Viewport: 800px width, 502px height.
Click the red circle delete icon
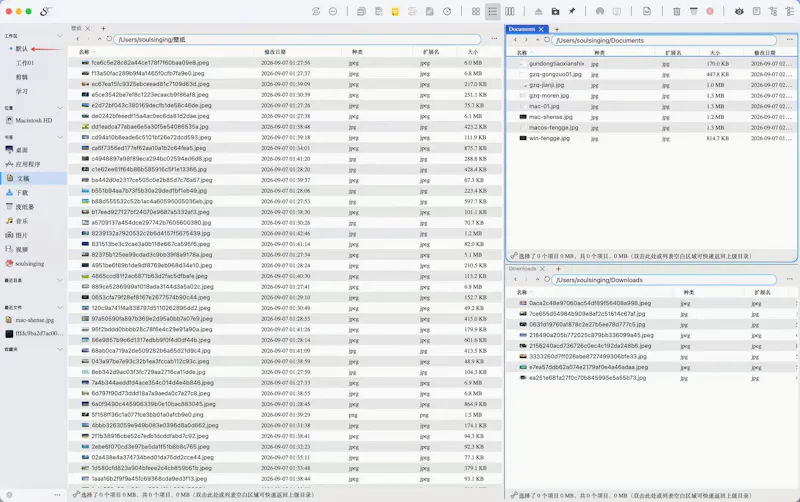click(710, 11)
